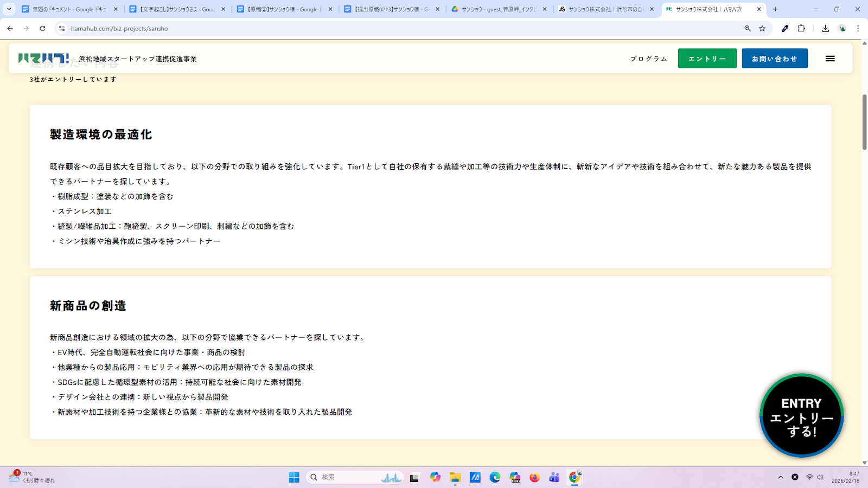
Task: Click the ハマハブ! logo
Action: pos(43,58)
